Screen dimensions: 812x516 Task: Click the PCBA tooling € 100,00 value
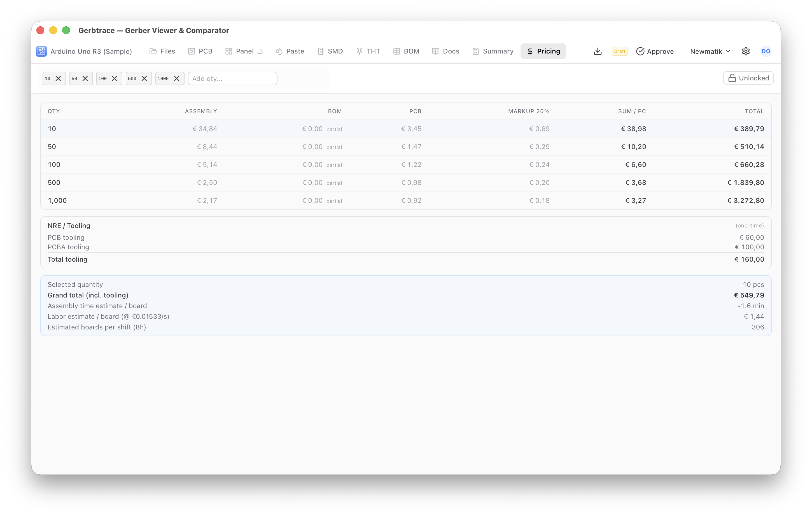[750, 247]
